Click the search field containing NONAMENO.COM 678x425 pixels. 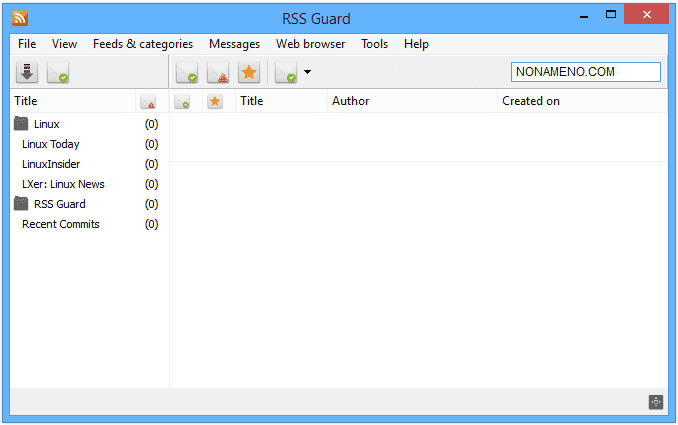coord(585,72)
